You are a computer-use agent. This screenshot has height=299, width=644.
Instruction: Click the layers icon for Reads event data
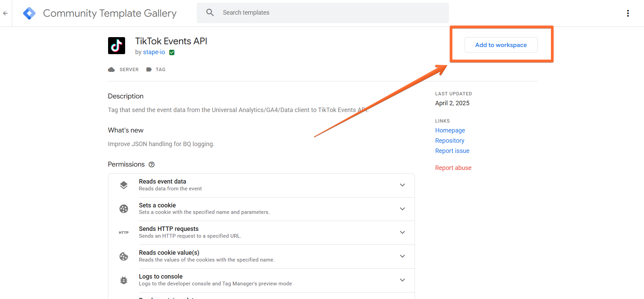point(124,185)
